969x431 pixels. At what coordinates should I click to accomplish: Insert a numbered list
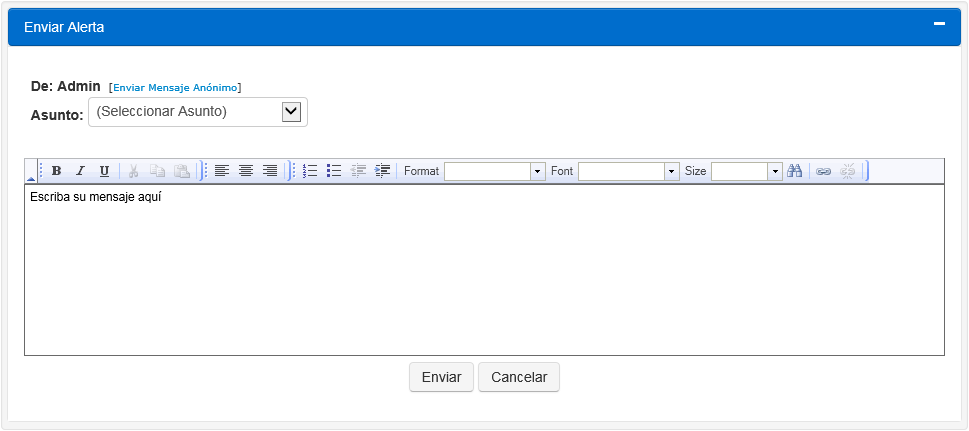pos(310,171)
